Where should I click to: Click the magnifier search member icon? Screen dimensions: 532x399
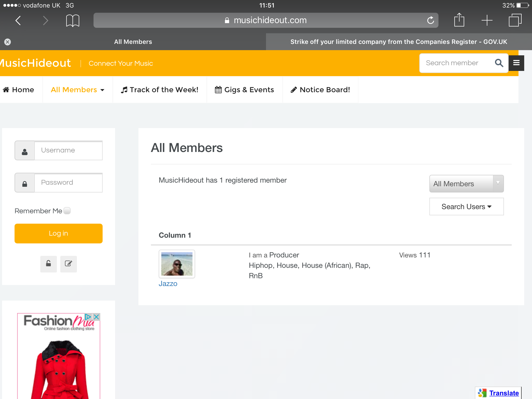click(499, 63)
